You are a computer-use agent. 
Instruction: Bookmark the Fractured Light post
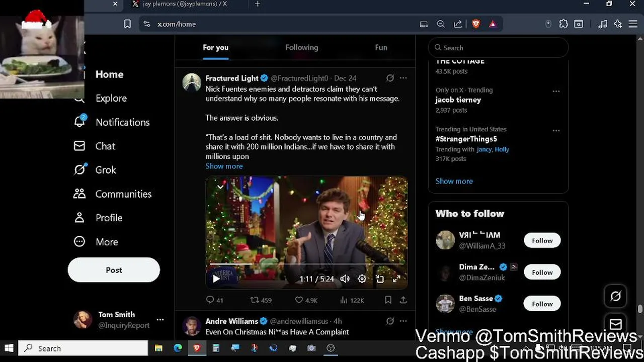click(x=388, y=300)
